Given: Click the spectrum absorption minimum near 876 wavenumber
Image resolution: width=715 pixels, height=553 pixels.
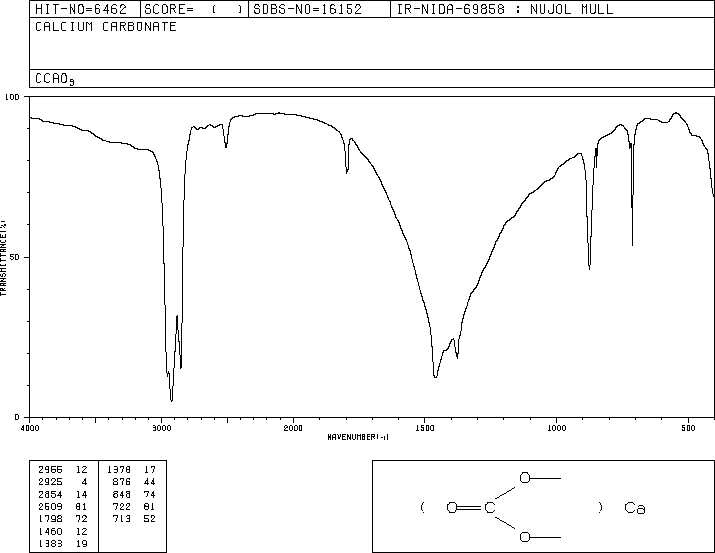Looking at the screenshot, I should [x=590, y=268].
